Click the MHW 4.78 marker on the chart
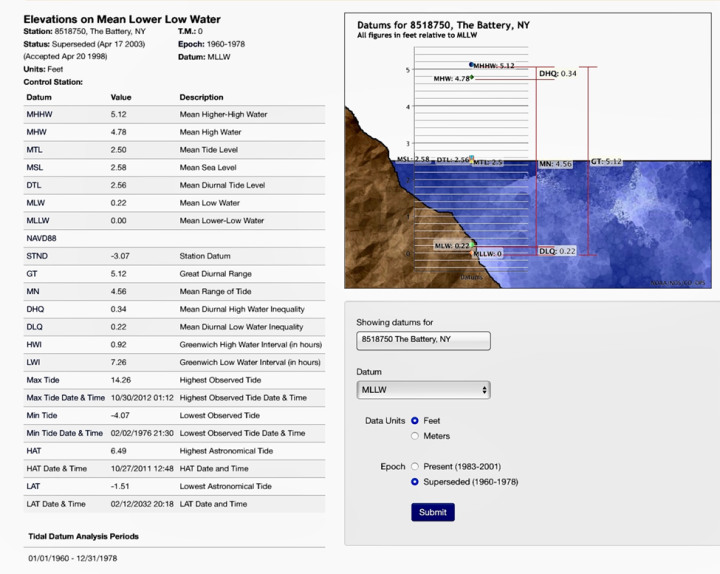This screenshot has width=720, height=574. point(452,78)
